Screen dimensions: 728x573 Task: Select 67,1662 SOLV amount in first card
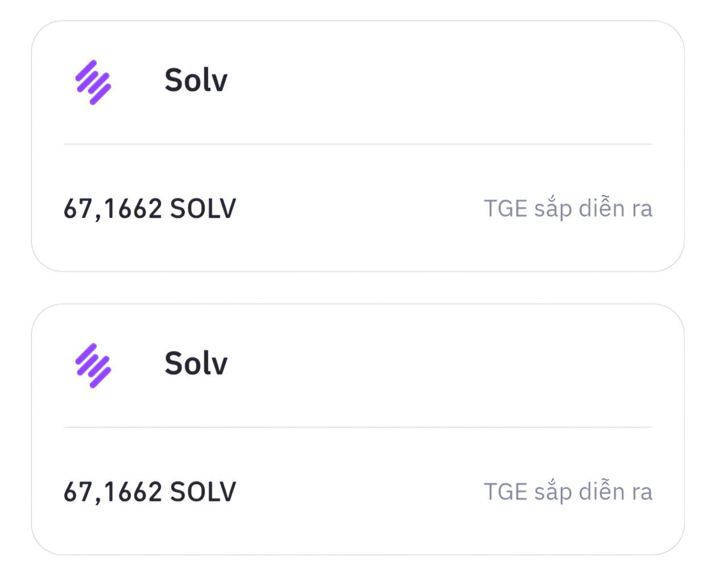pyautogui.click(x=150, y=209)
